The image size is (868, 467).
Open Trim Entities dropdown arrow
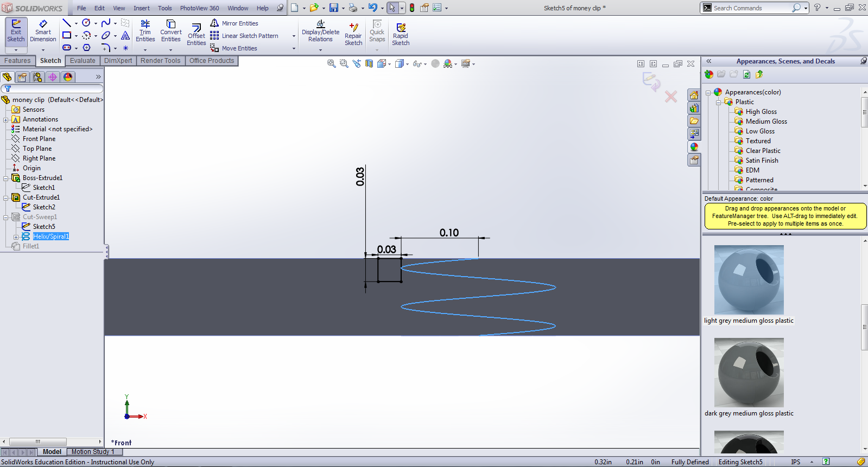coord(145,50)
